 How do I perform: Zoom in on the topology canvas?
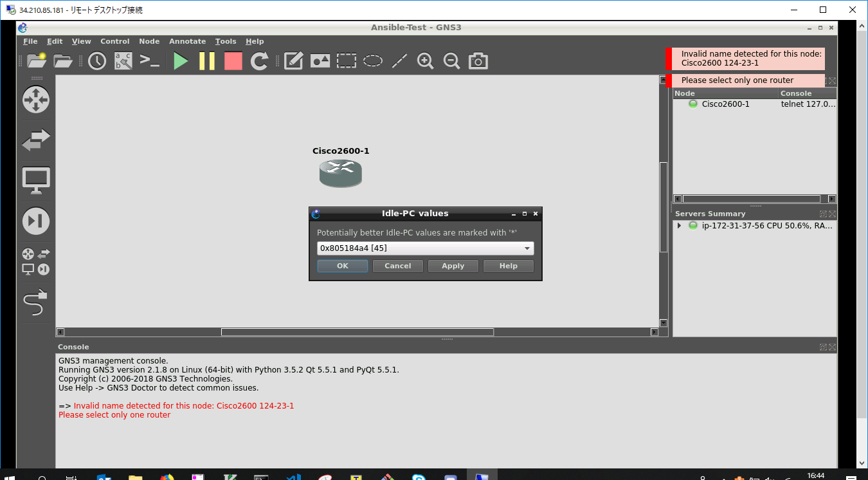[x=425, y=60]
